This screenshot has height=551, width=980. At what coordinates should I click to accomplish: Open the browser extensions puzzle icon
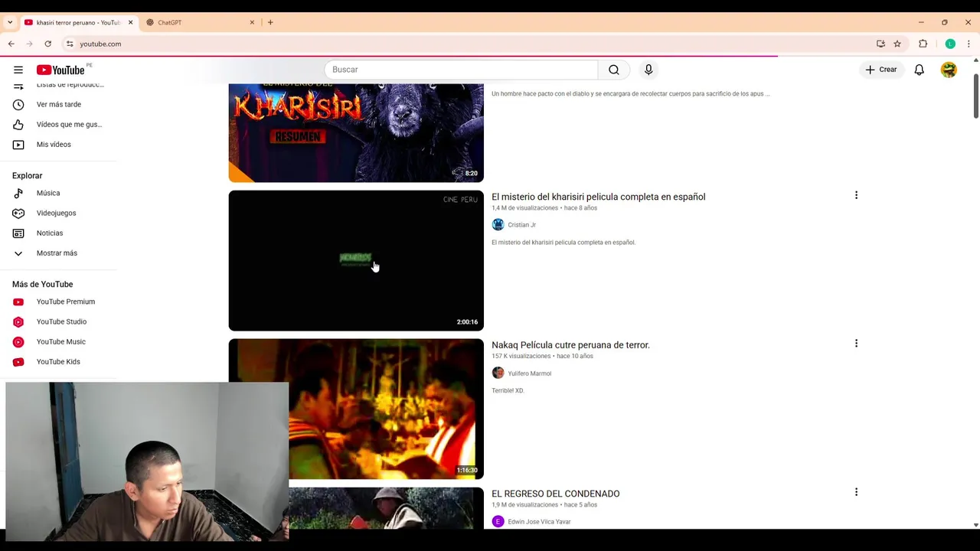923,44
